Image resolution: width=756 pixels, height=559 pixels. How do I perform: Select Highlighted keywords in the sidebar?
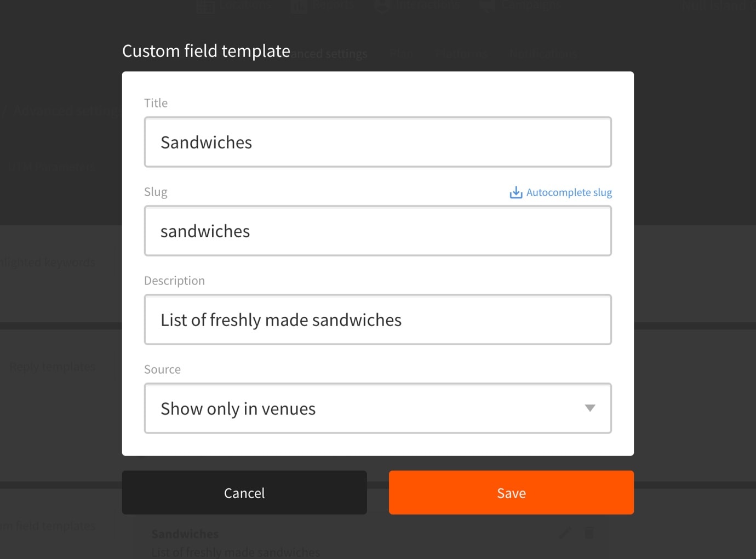pos(48,263)
